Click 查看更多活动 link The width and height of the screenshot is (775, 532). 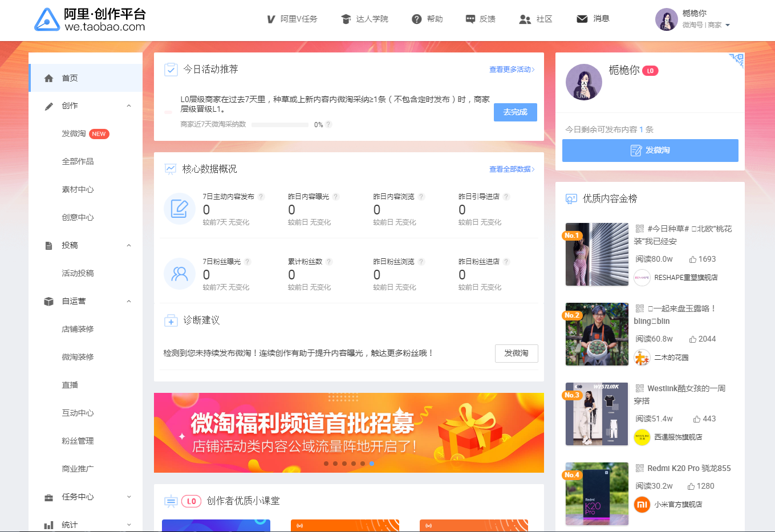[x=512, y=70]
